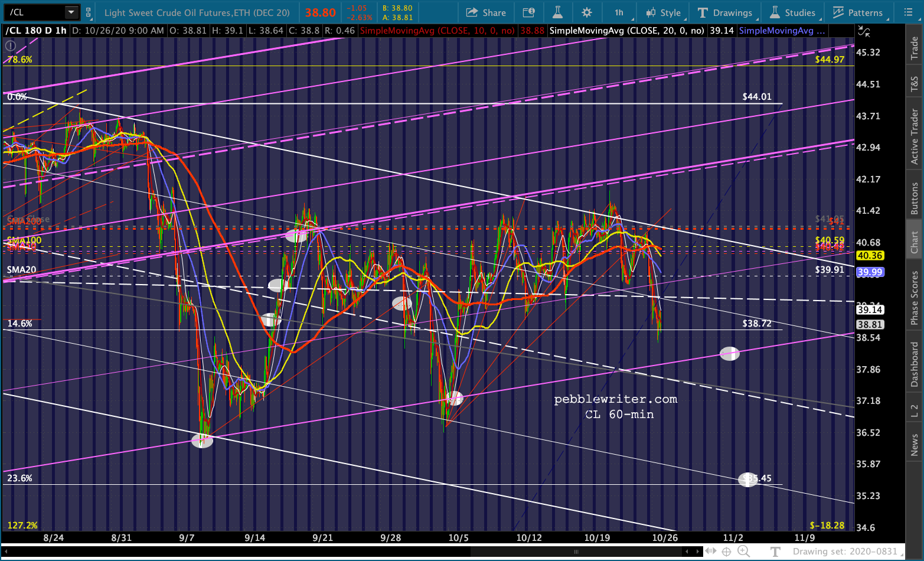
Task: Click the chart alert exclamation icon
Action: point(11,45)
